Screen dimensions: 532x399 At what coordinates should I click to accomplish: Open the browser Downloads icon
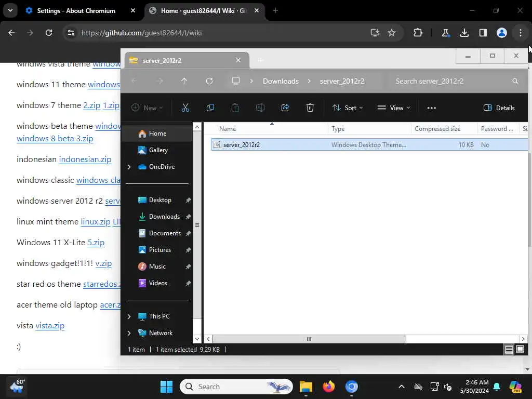(464, 33)
